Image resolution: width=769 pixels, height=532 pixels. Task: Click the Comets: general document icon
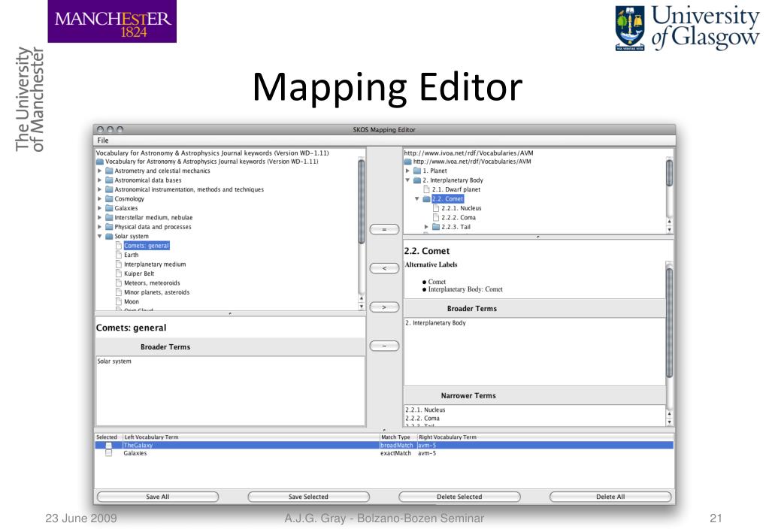point(119,246)
